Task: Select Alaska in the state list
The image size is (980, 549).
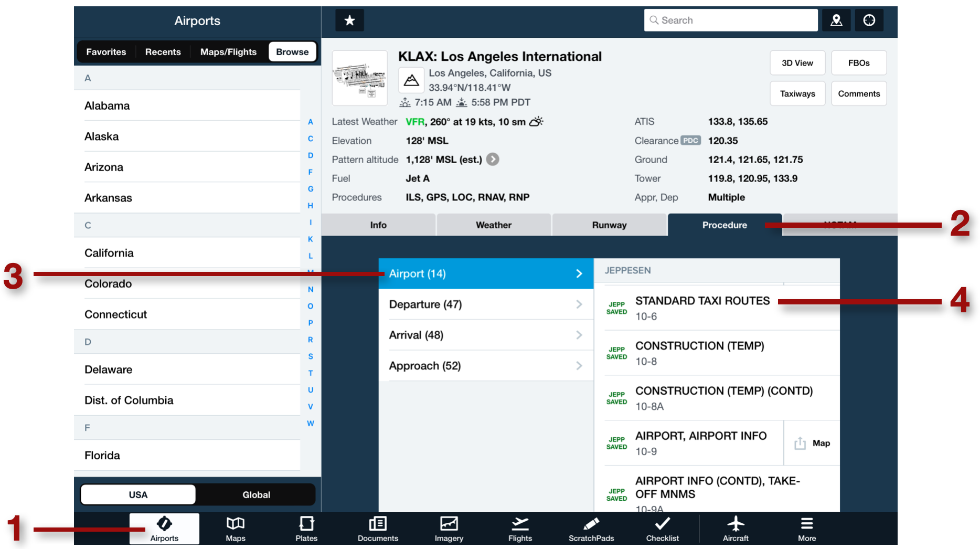Action: point(187,136)
